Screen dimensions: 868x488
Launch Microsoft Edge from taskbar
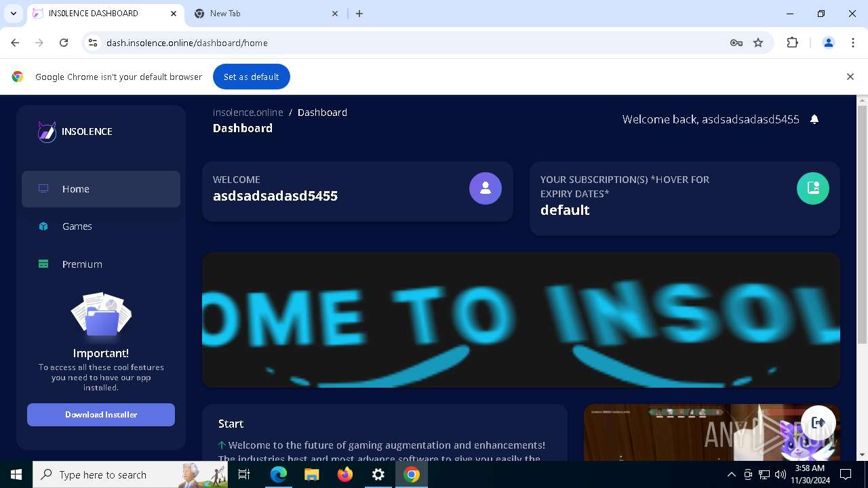279,474
